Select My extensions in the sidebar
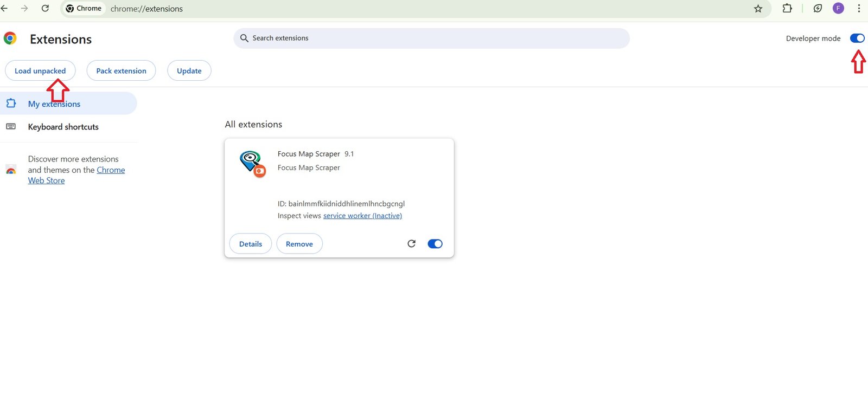The height and width of the screenshot is (401, 868). pos(68,104)
